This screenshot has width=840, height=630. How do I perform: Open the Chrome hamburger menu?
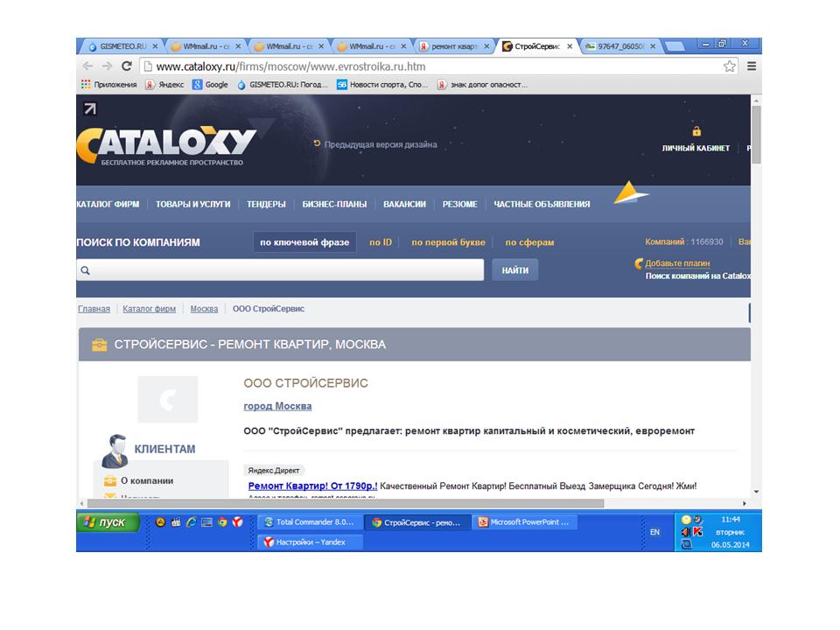(x=752, y=66)
